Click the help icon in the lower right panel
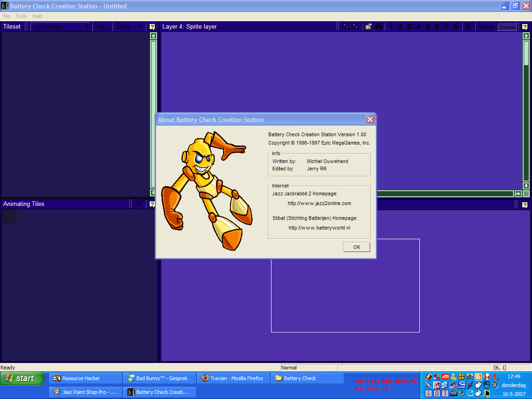Screen dimensions: 532x399 point(525,205)
